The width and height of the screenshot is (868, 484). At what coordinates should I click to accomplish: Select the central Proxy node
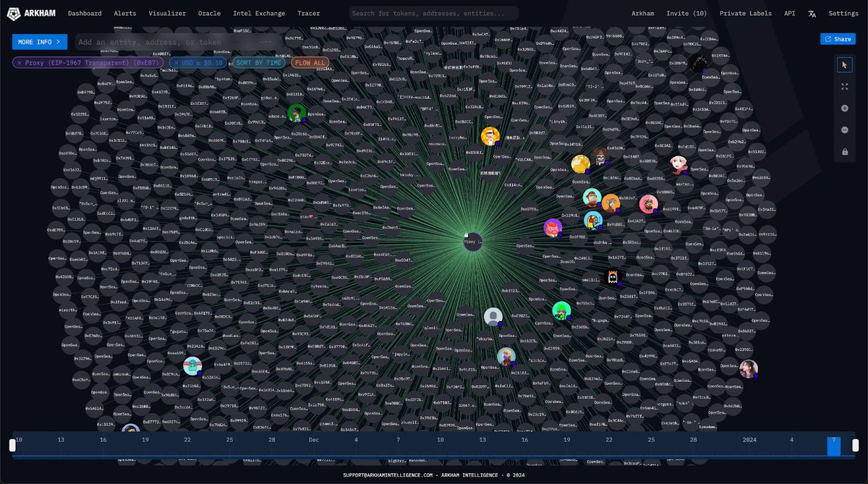click(473, 242)
